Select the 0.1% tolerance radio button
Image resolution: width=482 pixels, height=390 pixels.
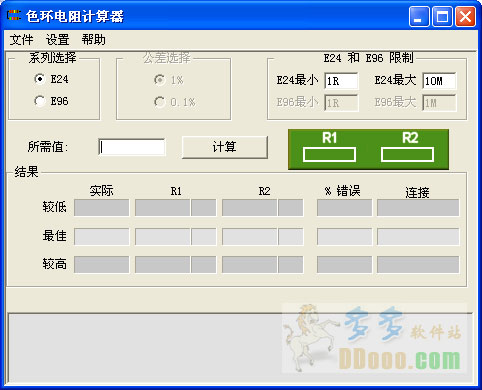160,102
